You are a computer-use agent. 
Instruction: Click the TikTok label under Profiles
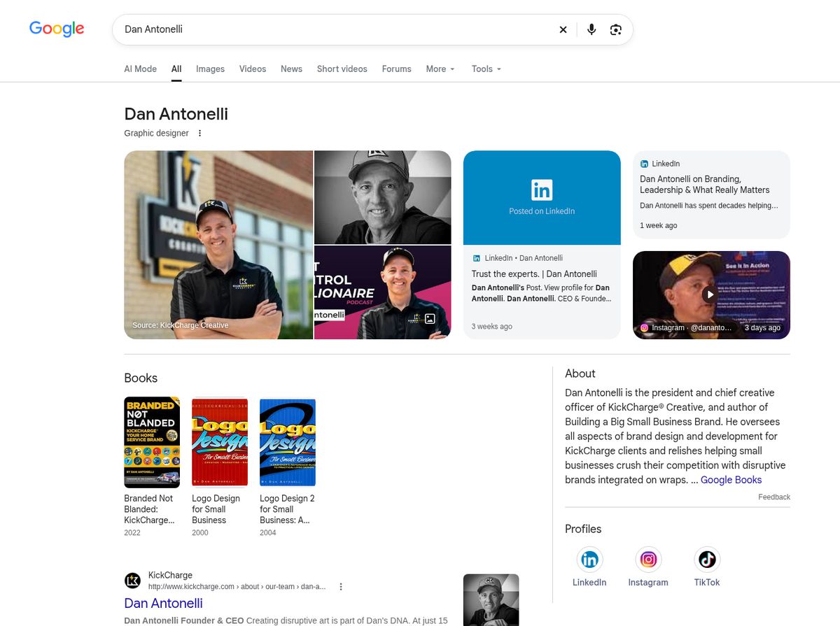point(707,583)
